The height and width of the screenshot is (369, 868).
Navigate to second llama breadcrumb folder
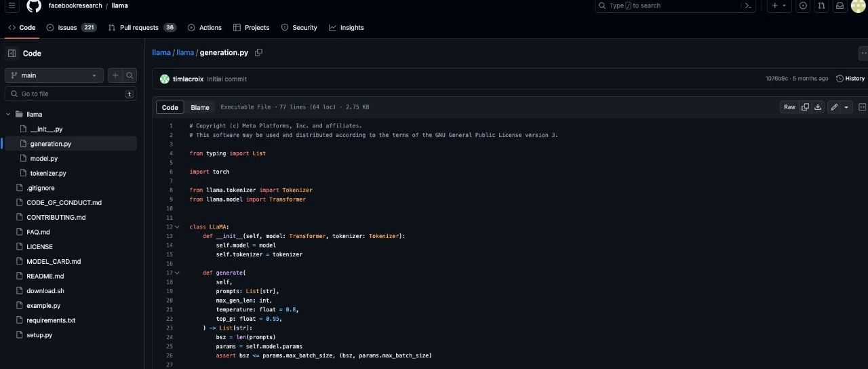click(x=185, y=52)
